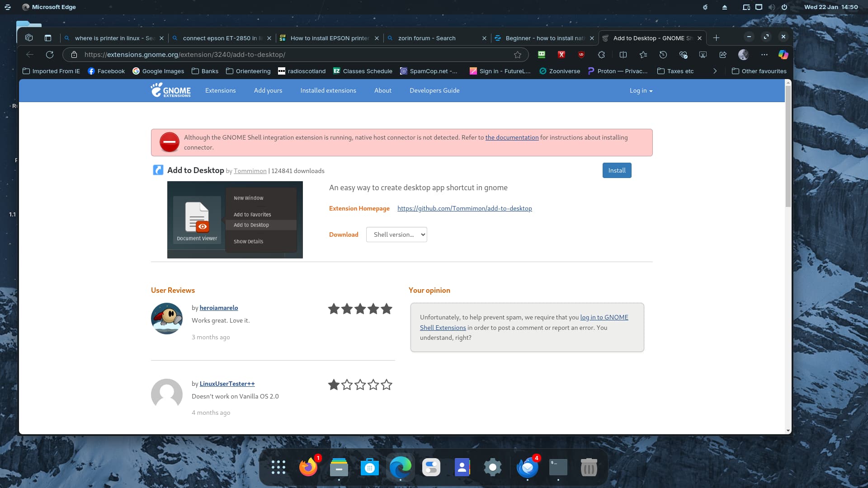Open Firefox from the dock

pyautogui.click(x=308, y=467)
